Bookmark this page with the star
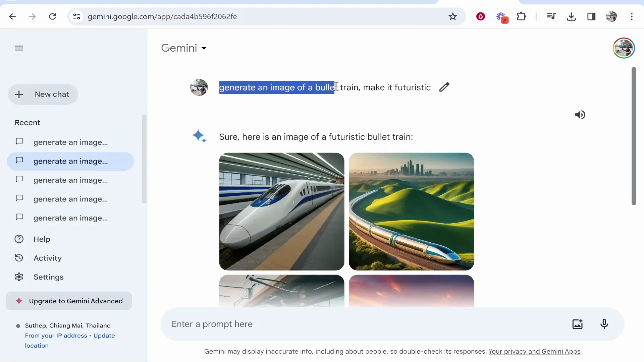This screenshot has width=644, height=362. [x=453, y=16]
